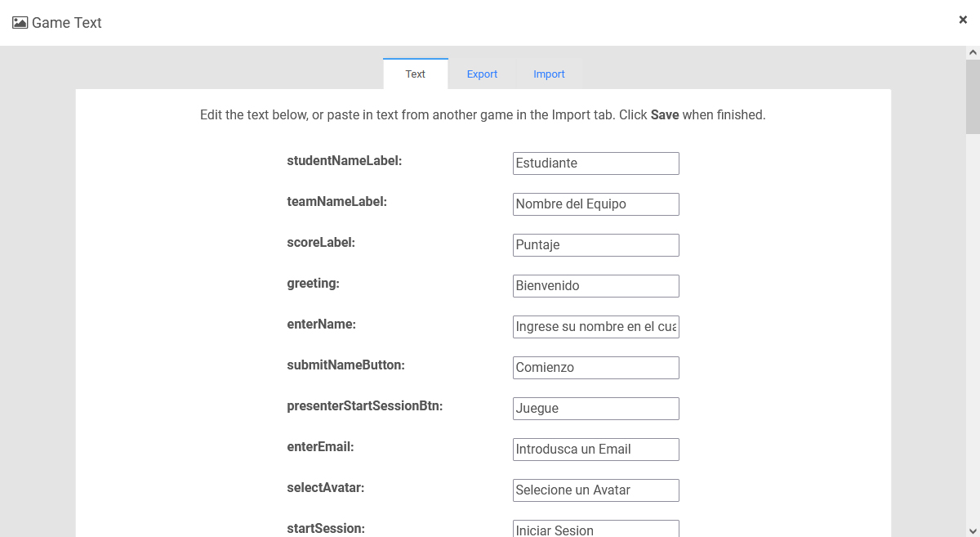Click the startSession field with Iniciar Sesion
This screenshot has width=980, height=537.
click(595, 529)
